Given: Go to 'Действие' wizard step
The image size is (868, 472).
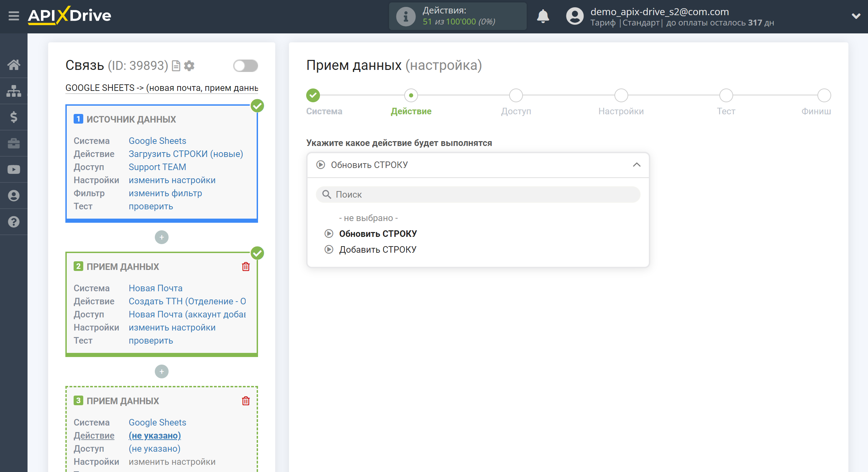Looking at the screenshot, I should click(411, 95).
